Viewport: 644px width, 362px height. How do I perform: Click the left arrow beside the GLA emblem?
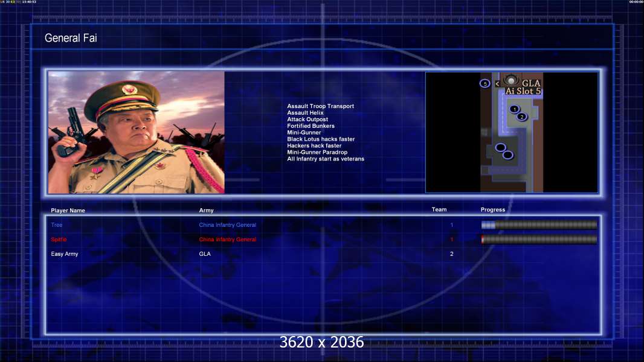pyautogui.click(x=497, y=84)
